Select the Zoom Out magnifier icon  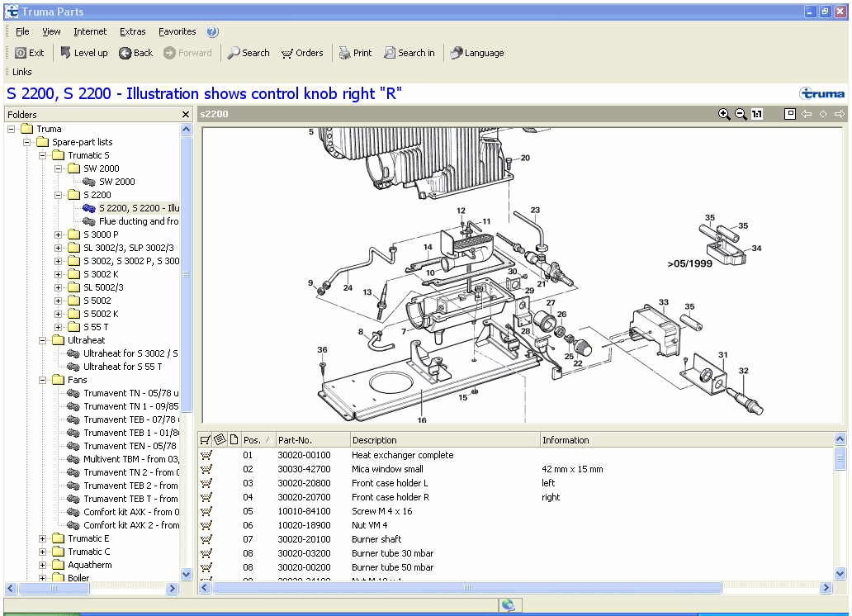(741, 114)
